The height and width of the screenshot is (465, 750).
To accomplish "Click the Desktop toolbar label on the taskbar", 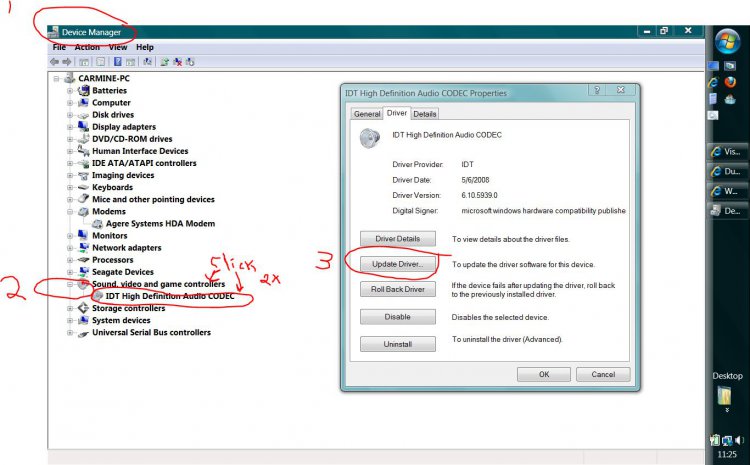I will click(728, 376).
